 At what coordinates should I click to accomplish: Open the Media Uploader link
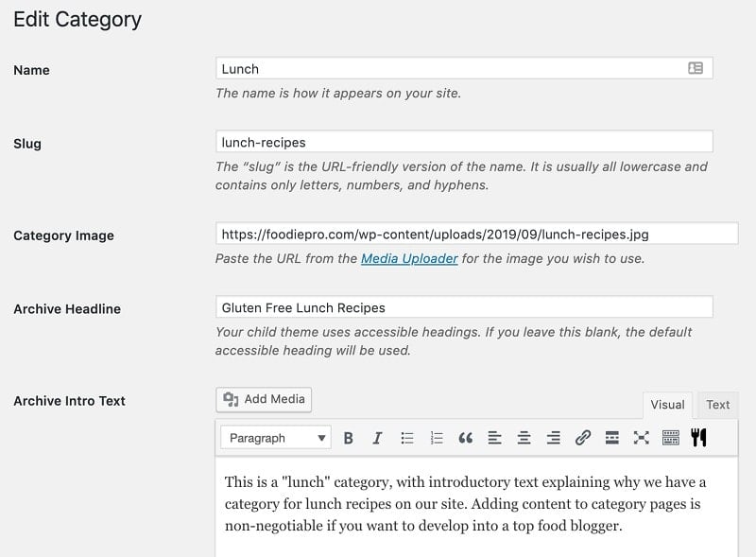click(409, 259)
